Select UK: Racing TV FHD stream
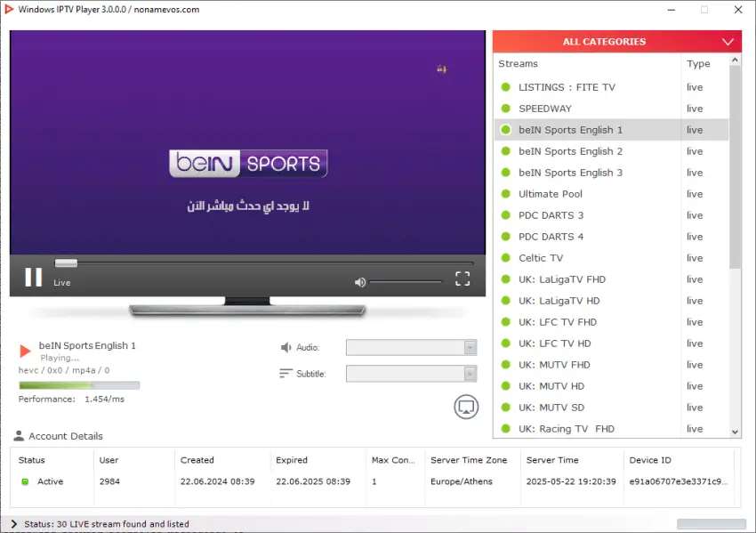 (x=611, y=428)
